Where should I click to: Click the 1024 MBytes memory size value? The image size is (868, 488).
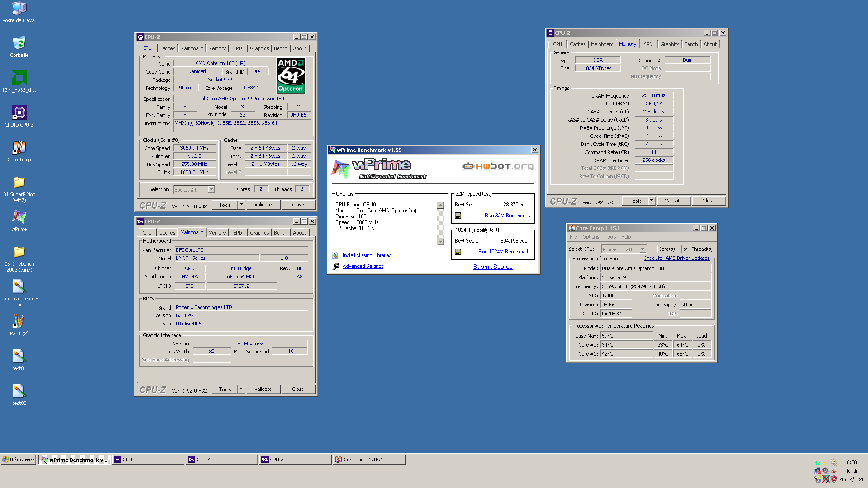597,68
